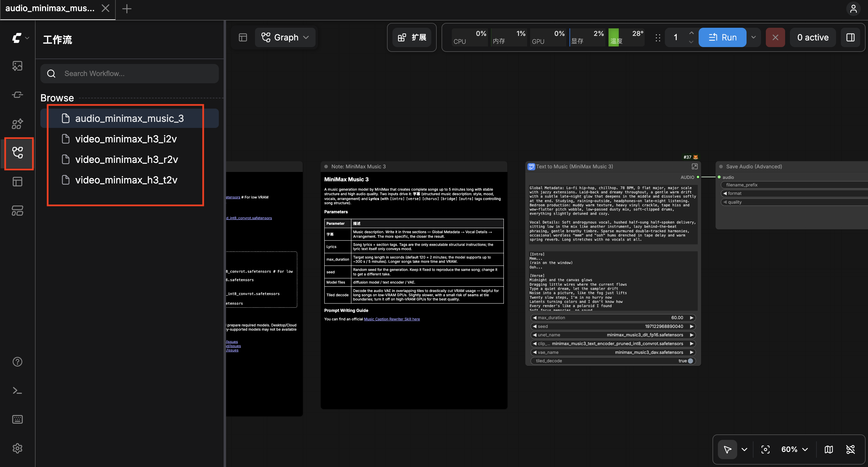Open video_minimax_h3_r2v workflow

pos(129,160)
